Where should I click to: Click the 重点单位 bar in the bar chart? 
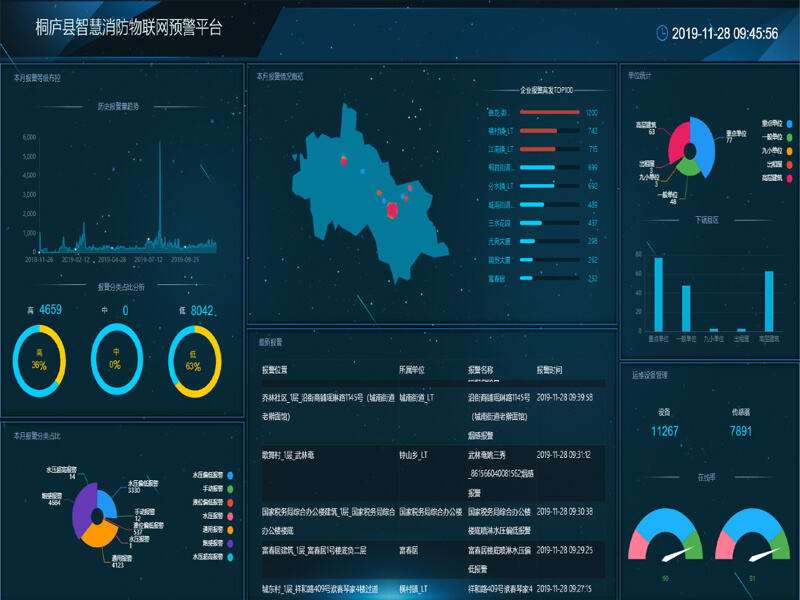[658, 294]
